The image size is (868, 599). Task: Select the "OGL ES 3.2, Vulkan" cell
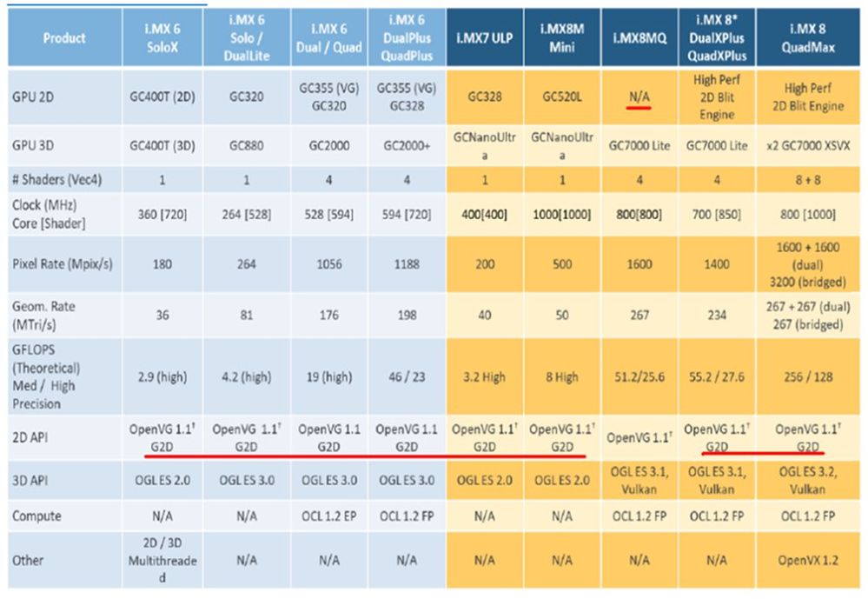tap(808, 480)
